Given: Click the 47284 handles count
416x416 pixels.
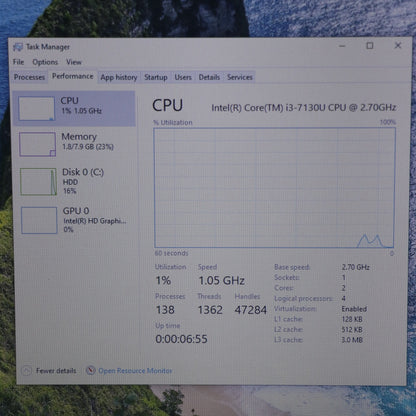Looking at the screenshot, I should (x=251, y=310).
